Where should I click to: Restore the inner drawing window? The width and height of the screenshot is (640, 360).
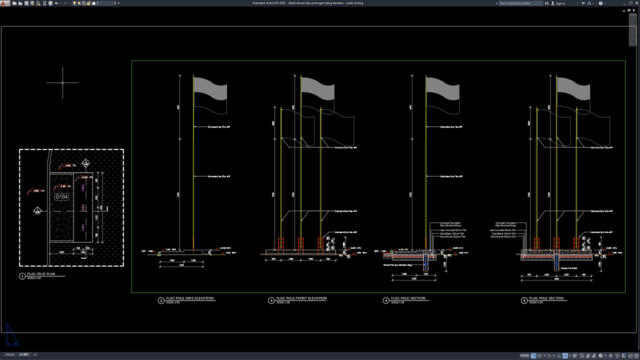(629, 11)
